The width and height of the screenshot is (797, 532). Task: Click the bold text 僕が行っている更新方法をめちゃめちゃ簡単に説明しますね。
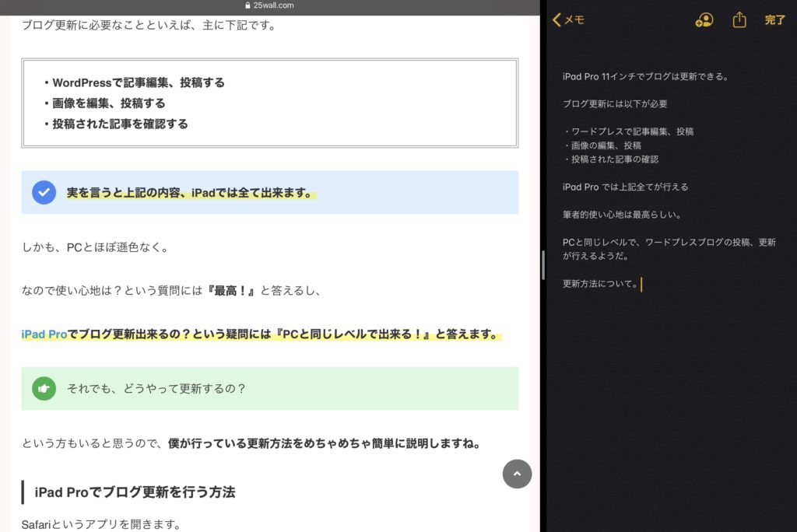[324, 443]
